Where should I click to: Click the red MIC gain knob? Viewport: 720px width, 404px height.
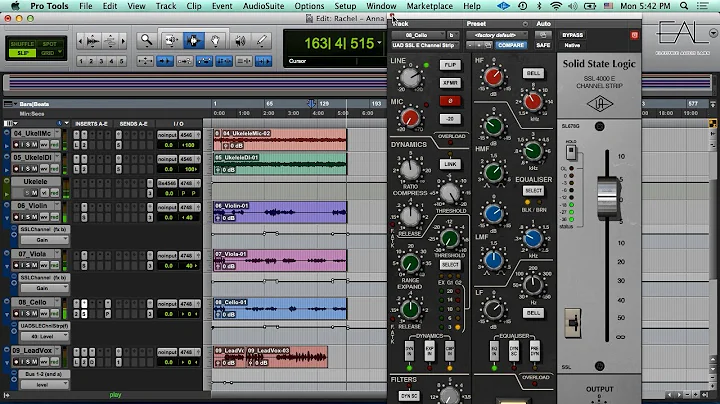[x=410, y=118]
